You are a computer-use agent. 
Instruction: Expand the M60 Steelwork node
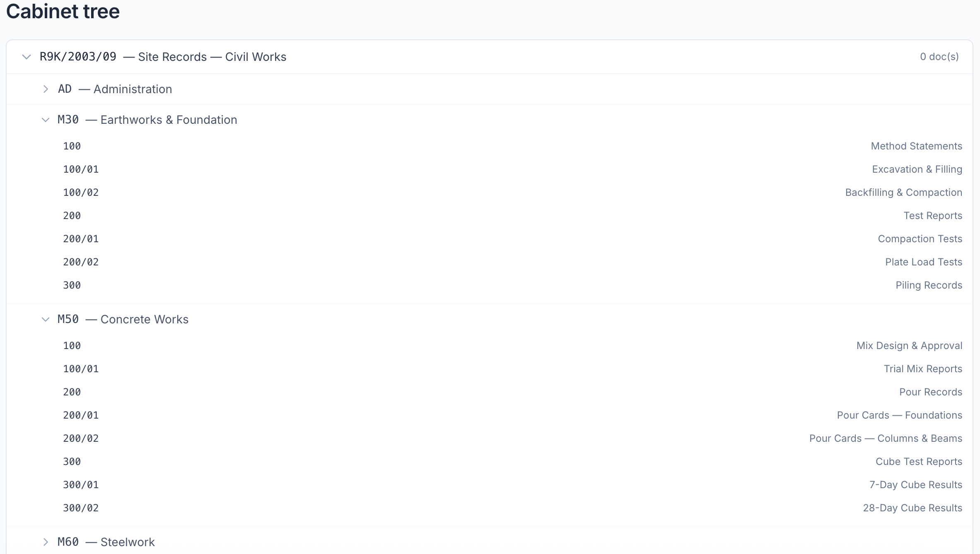point(46,542)
